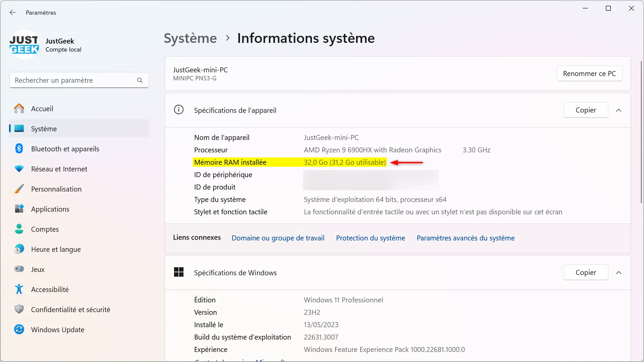
Task: Click the Windows logo beside Spécifications de Windows
Action: pos(179,272)
